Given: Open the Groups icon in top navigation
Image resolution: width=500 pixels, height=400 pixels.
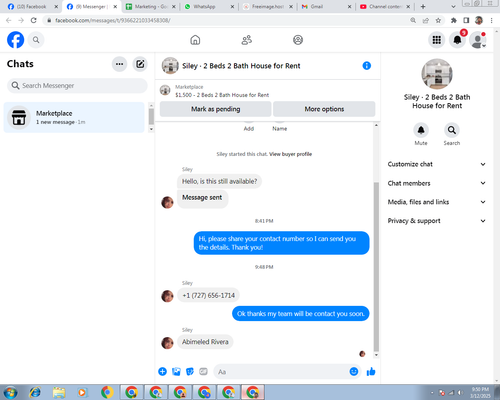Looking at the screenshot, I should point(298,40).
